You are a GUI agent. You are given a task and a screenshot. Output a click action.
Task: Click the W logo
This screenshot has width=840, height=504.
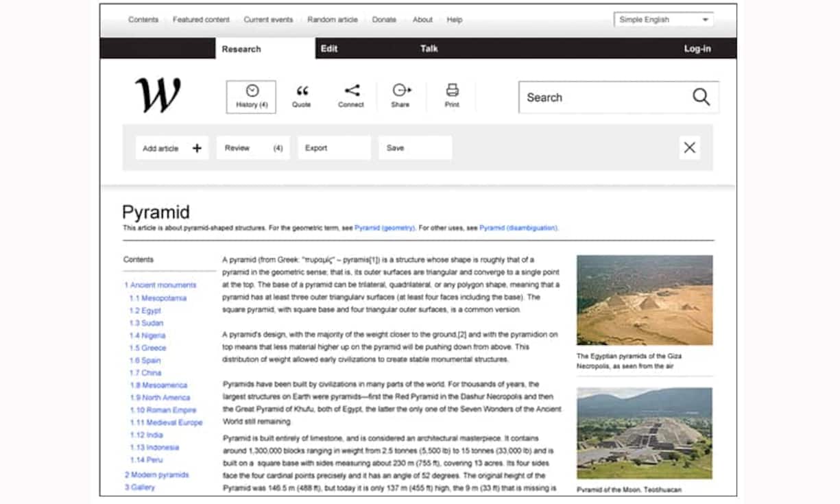[158, 95]
